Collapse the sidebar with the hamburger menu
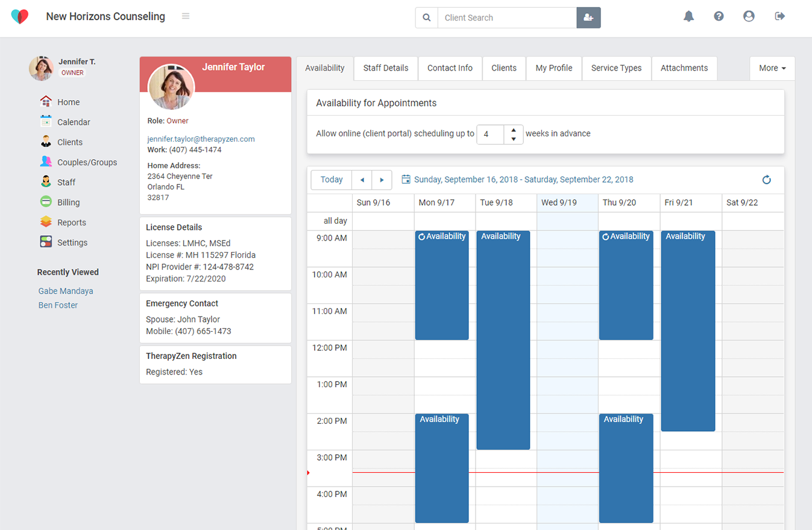Viewport: 812px width, 530px height. (186, 16)
